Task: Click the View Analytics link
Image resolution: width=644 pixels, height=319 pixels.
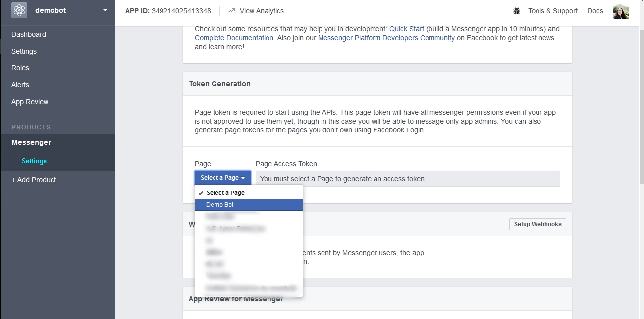Action: tap(262, 11)
